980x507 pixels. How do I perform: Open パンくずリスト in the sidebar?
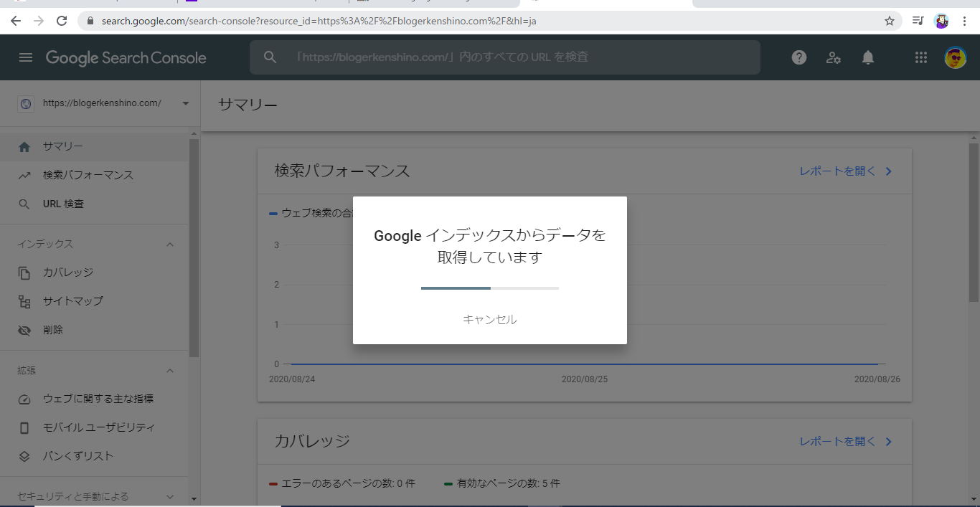point(95,457)
